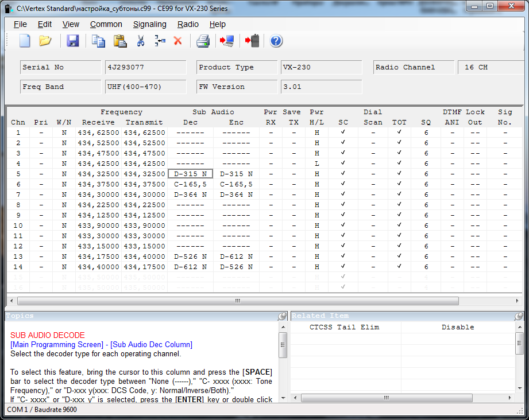The width and height of the screenshot is (529, 420).
Task: Click the up arrow of the Topics scrollbar
Action: point(283,327)
